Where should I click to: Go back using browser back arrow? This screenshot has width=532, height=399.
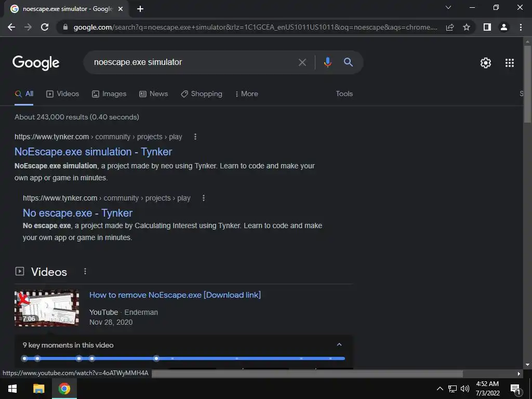click(x=11, y=27)
